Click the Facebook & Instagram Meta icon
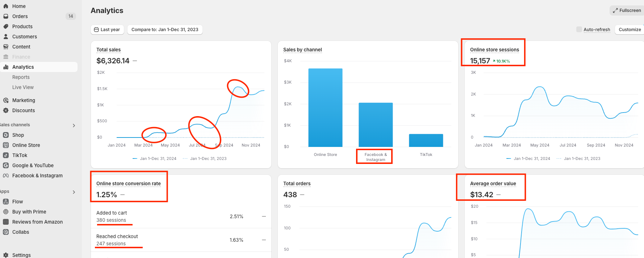 point(6,175)
